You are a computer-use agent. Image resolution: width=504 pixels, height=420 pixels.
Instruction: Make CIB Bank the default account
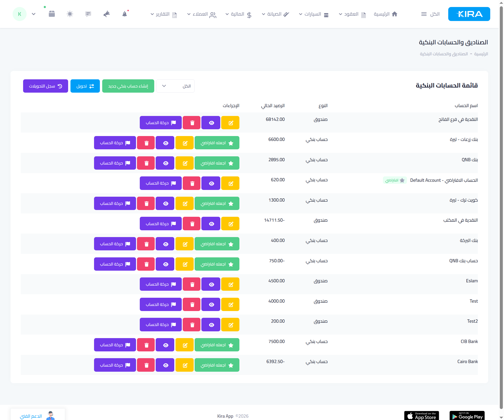click(x=217, y=345)
